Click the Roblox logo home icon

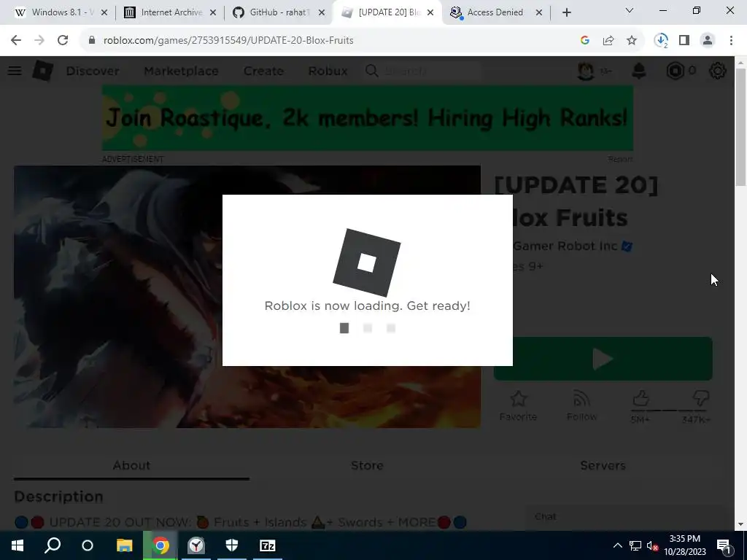[x=43, y=71]
